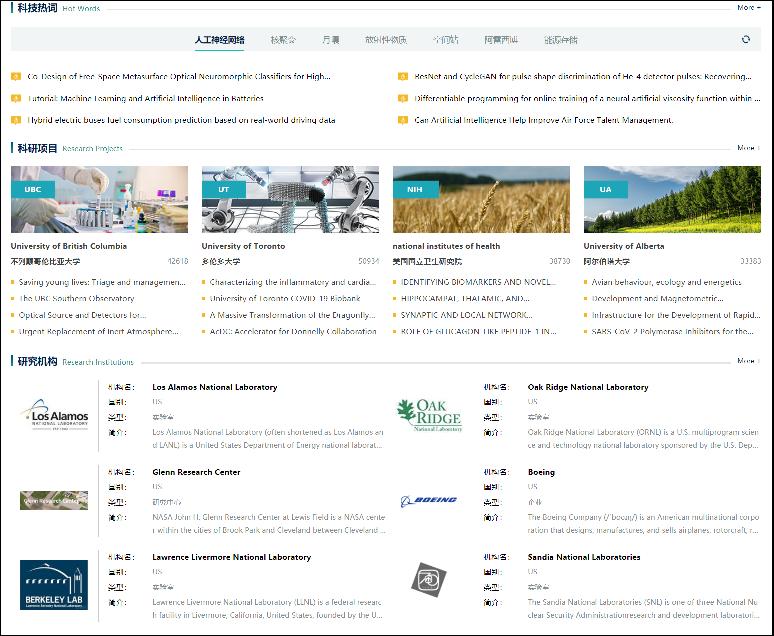The height and width of the screenshot is (636, 774).
Task: Click the Los Alamos National Laboratory logo
Action: tap(54, 415)
